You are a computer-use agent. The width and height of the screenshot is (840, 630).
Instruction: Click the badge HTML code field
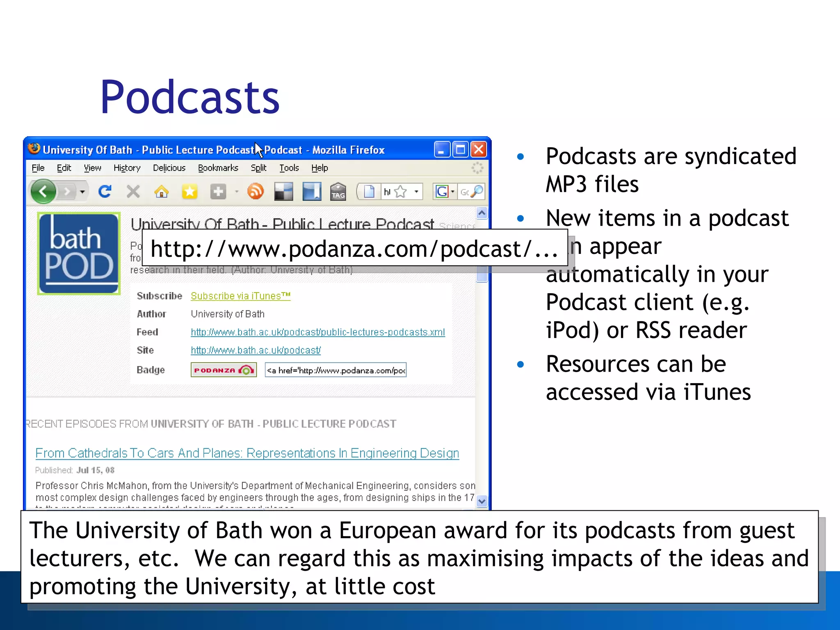(x=336, y=370)
